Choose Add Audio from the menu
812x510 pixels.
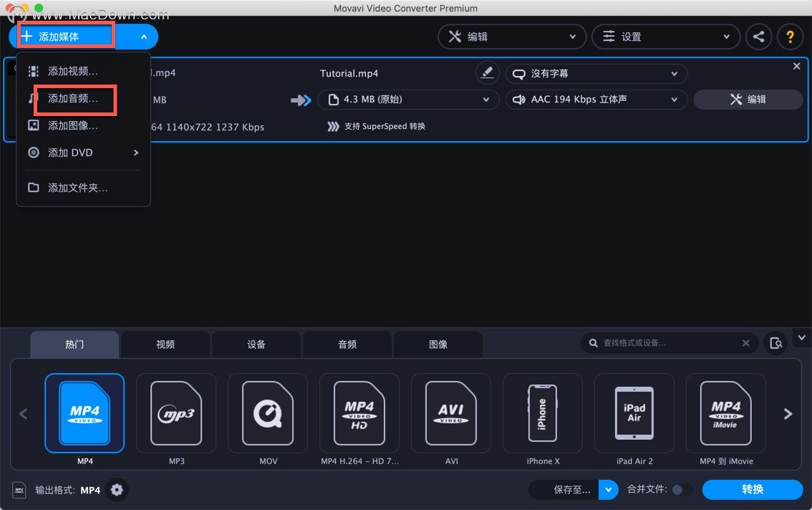click(83, 98)
